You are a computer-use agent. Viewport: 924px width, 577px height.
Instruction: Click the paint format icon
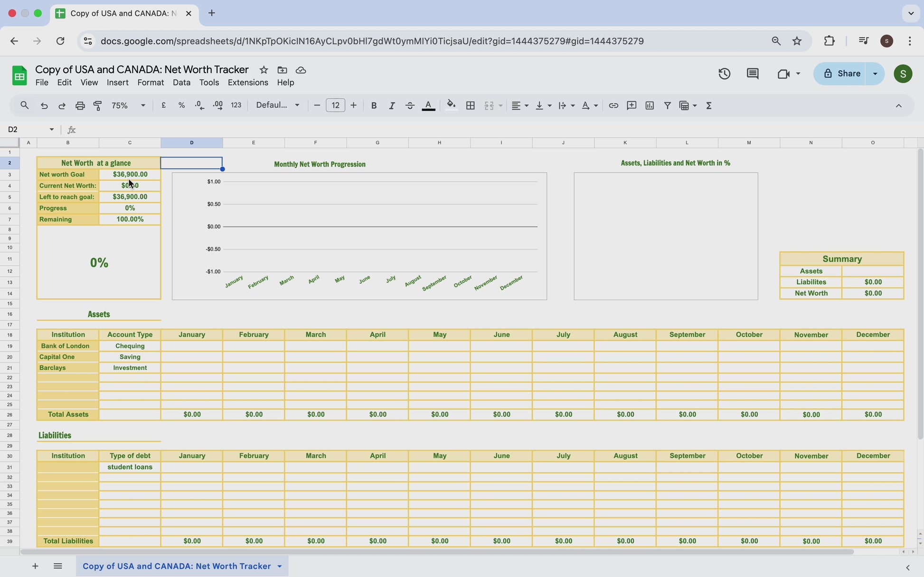(98, 105)
